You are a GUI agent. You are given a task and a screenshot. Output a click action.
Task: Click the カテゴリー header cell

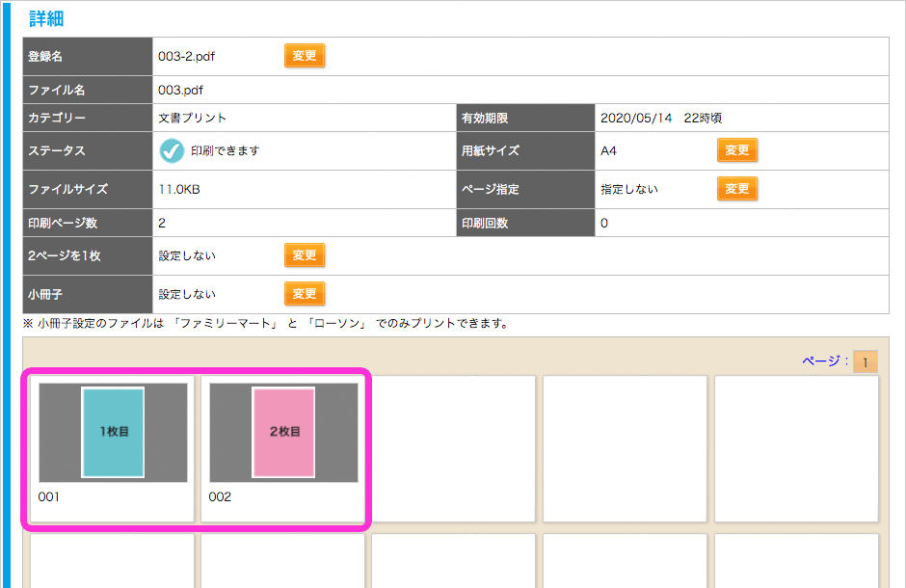[88, 118]
